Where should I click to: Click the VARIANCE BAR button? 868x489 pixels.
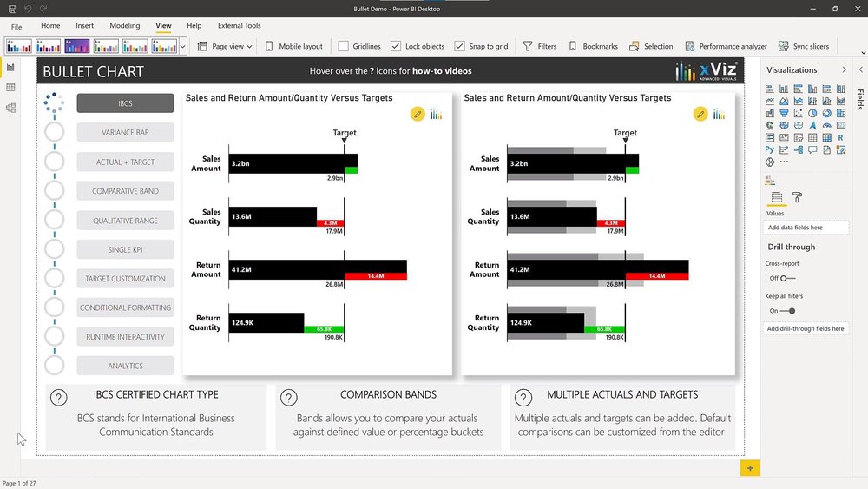click(x=125, y=132)
